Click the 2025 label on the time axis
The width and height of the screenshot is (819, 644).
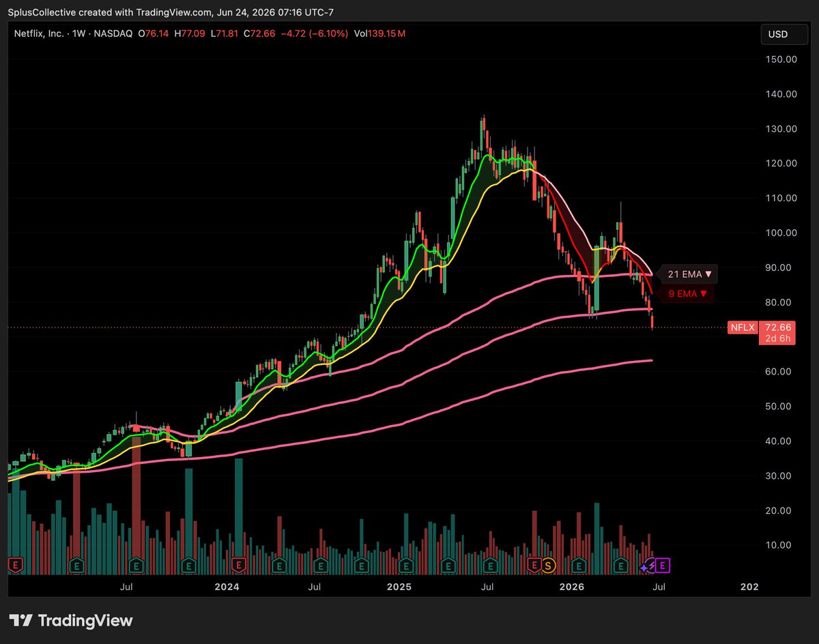pyautogui.click(x=399, y=587)
